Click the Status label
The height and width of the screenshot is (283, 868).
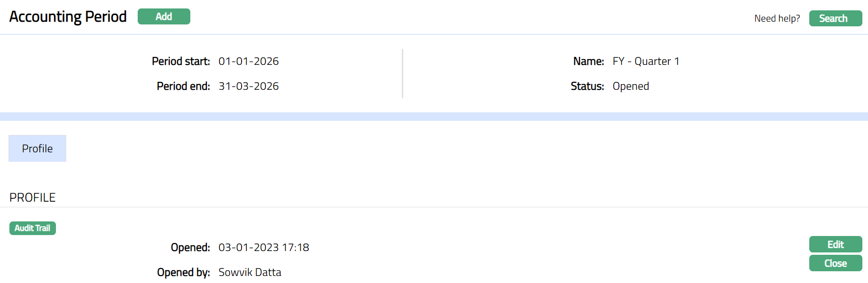click(587, 86)
